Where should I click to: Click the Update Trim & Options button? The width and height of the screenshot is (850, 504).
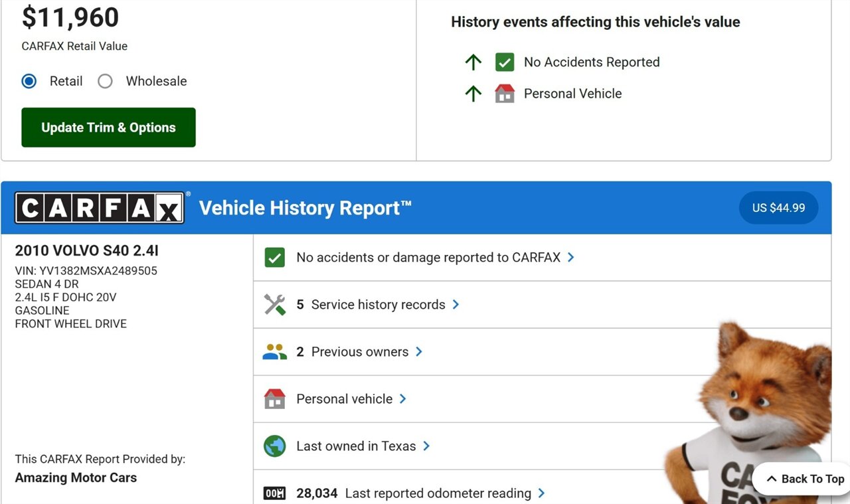[108, 127]
